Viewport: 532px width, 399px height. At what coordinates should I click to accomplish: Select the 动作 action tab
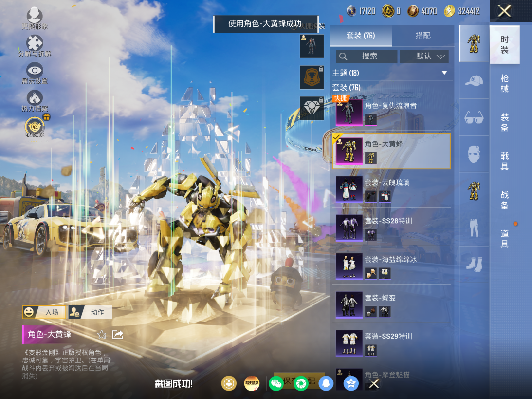click(90, 312)
